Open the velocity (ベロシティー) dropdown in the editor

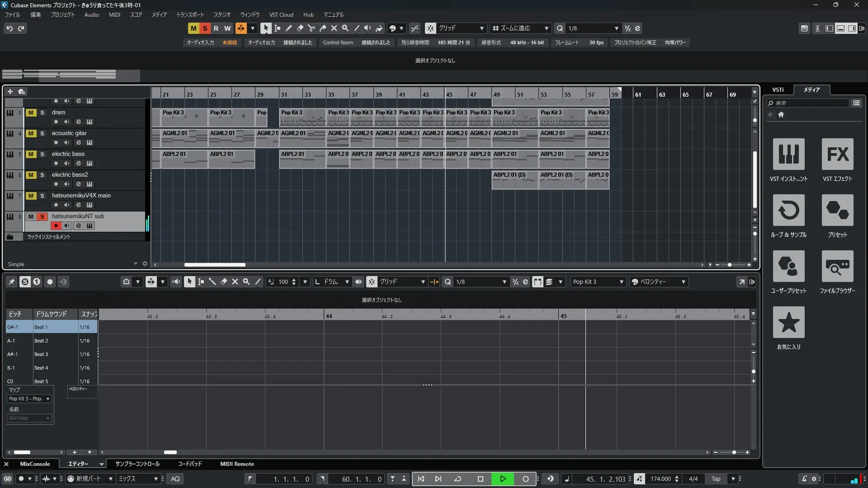click(658, 282)
